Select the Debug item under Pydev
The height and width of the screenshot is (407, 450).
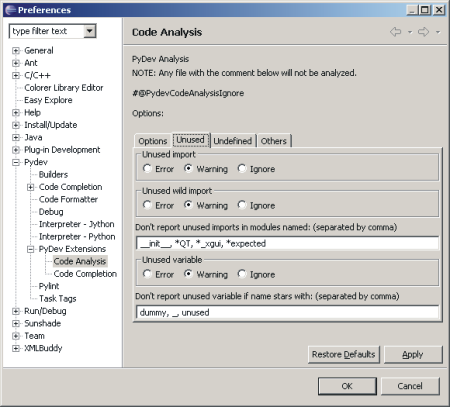(51, 212)
